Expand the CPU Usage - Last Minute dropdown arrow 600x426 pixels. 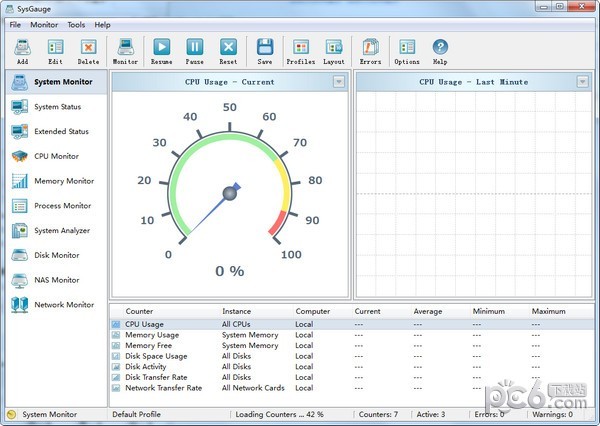click(x=582, y=82)
